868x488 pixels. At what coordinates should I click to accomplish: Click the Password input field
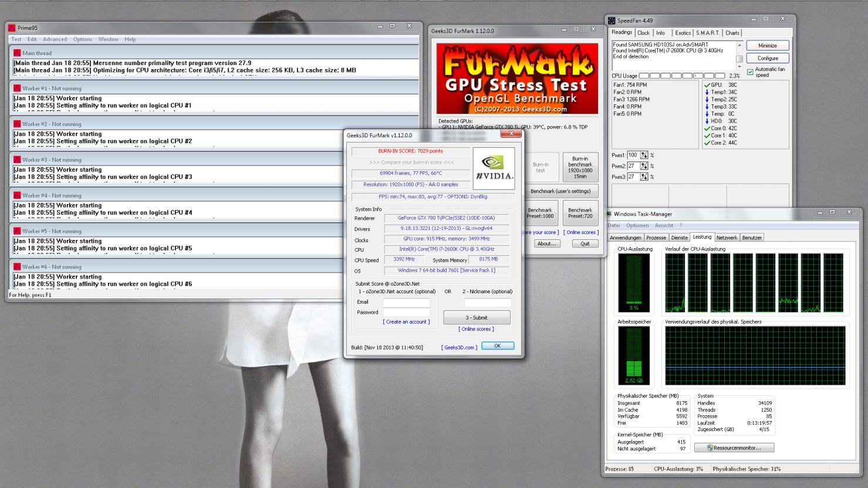[x=407, y=313]
